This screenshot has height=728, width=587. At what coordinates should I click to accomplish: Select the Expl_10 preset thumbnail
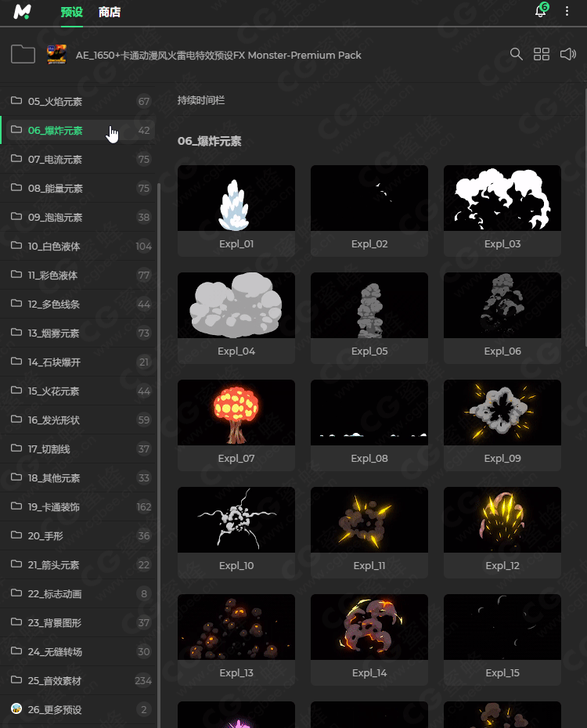pos(236,520)
